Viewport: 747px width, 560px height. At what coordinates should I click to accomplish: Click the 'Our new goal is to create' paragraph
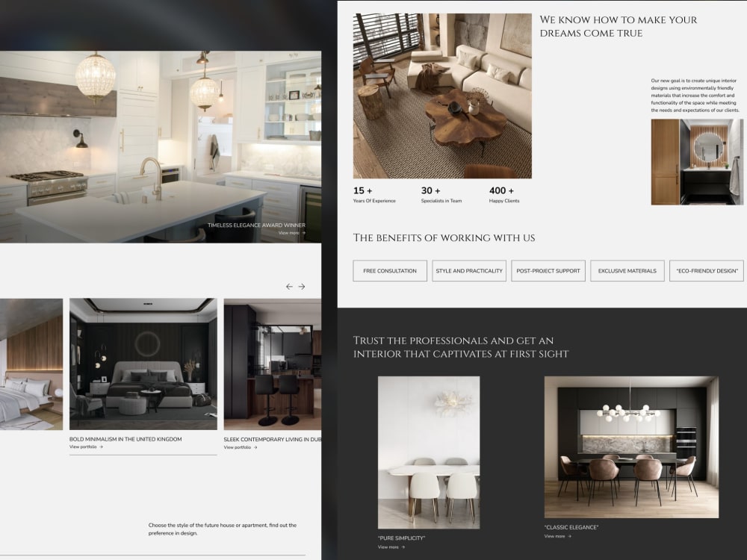pyautogui.click(x=695, y=96)
